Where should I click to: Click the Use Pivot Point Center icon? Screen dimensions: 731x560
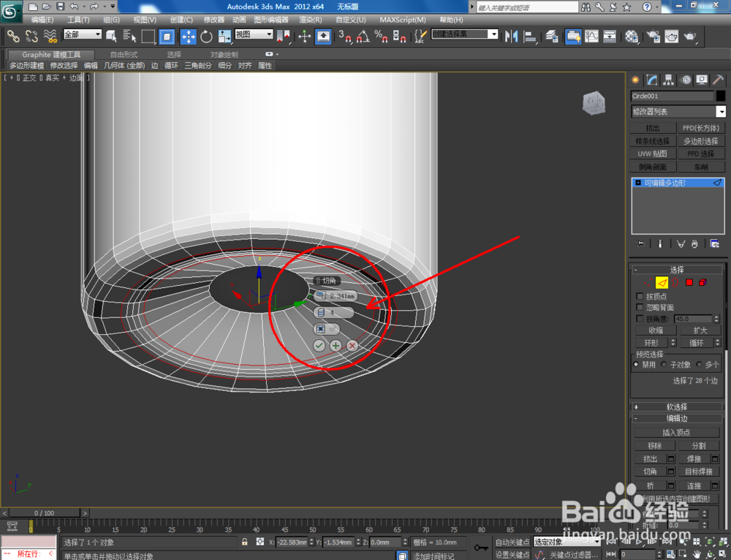tap(283, 36)
